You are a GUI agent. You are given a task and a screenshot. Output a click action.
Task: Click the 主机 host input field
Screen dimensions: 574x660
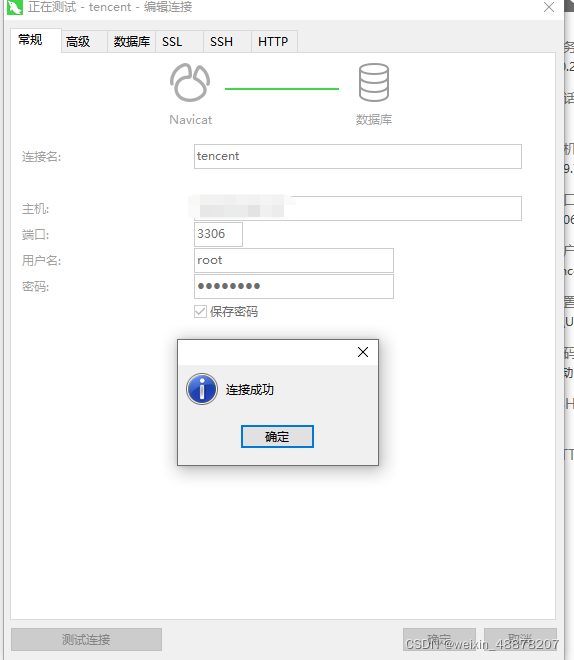[358, 208]
